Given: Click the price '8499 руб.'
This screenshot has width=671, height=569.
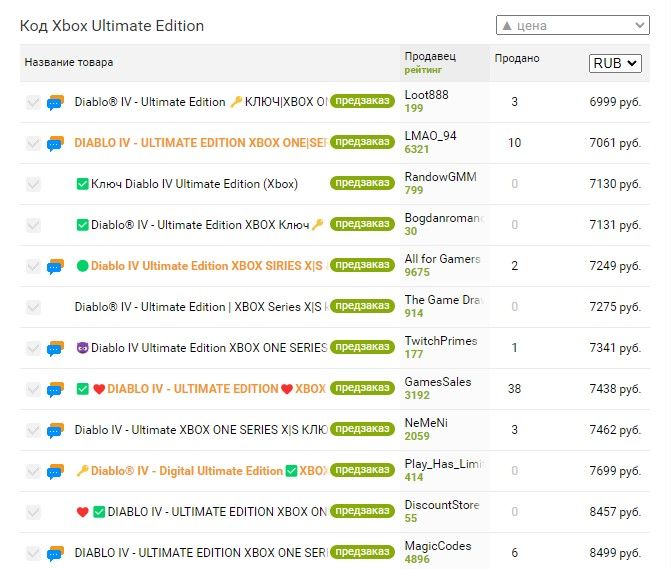Looking at the screenshot, I should pos(615,553).
